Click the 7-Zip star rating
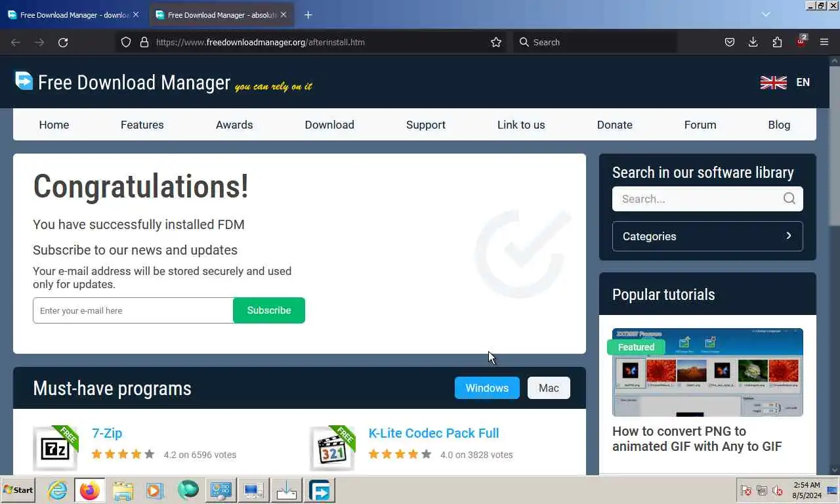This screenshot has width=840, height=504. [x=123, y=454]
